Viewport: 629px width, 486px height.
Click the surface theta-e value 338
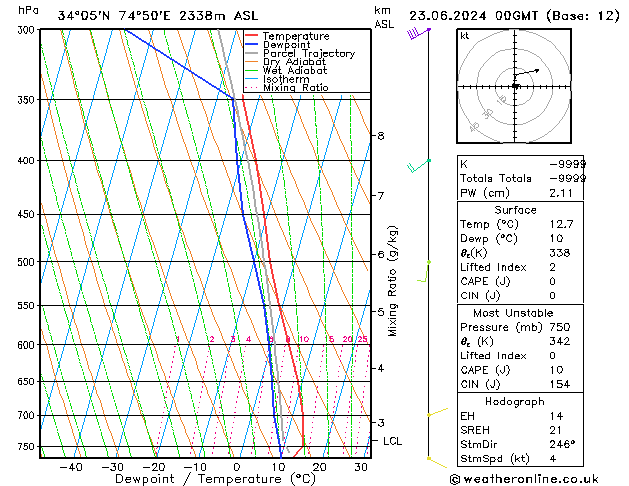pos(560,253)
